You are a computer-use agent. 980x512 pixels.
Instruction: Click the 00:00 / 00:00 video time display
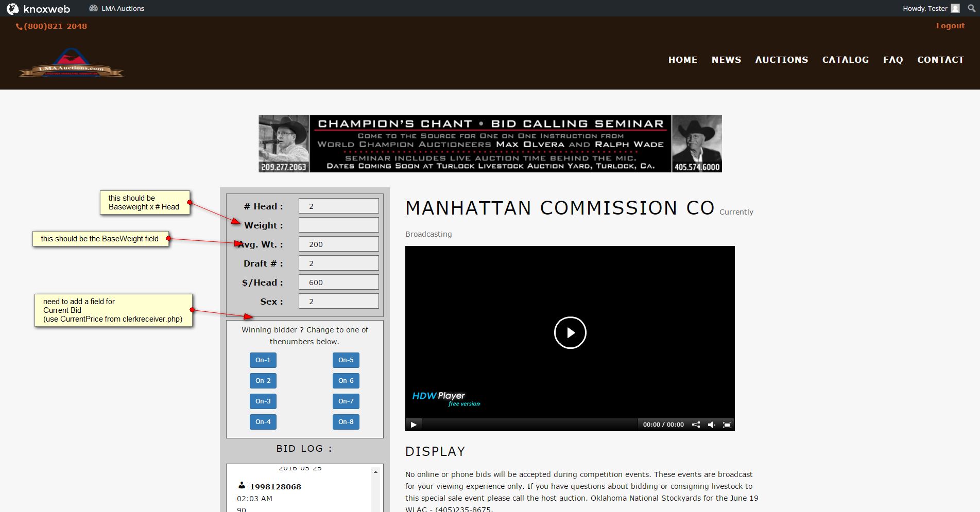(663, 425)
